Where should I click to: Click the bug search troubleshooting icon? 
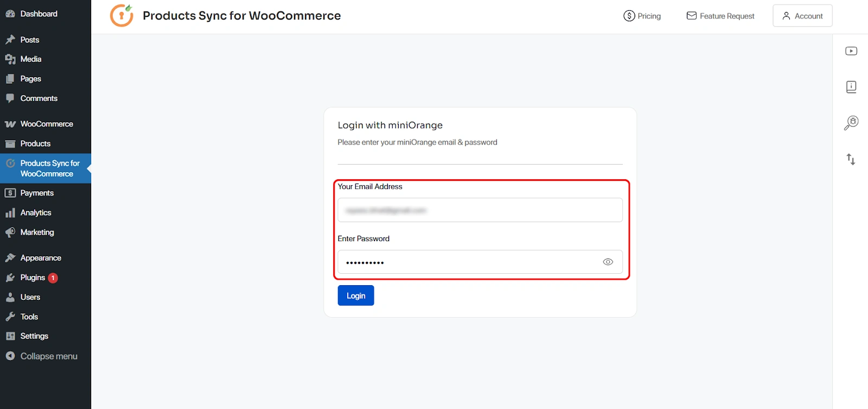851,123
